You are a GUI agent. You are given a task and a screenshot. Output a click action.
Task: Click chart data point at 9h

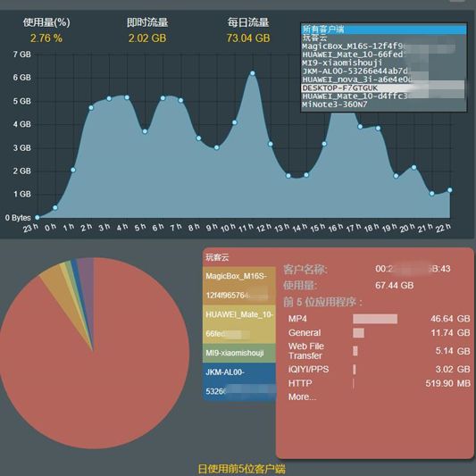(216, 147)
